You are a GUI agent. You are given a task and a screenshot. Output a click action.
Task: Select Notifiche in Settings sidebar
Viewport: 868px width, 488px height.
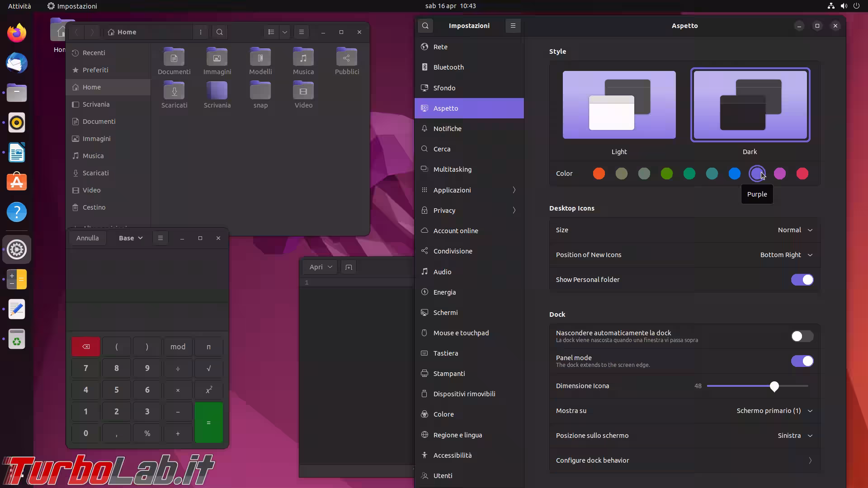pos(447,129)
